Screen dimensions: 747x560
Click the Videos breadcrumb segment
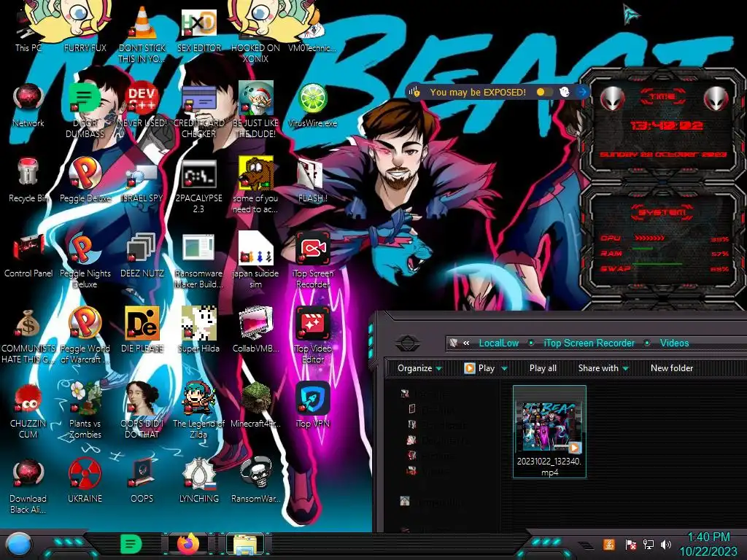click(674, 343)
